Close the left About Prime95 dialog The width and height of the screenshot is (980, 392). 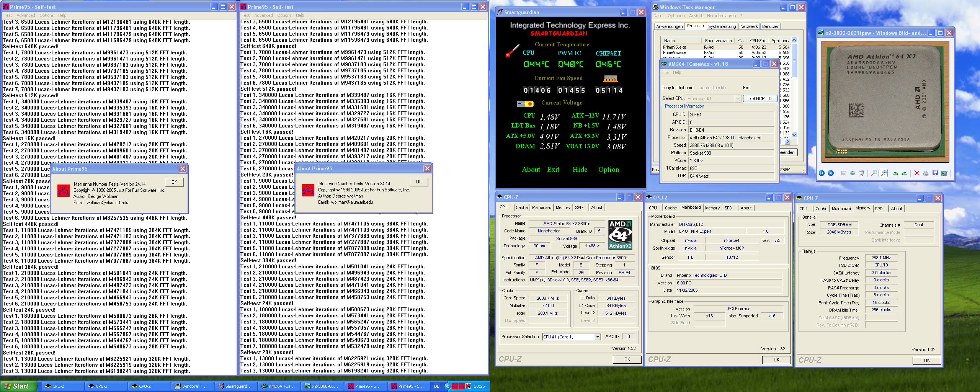[x=183, y=169]
